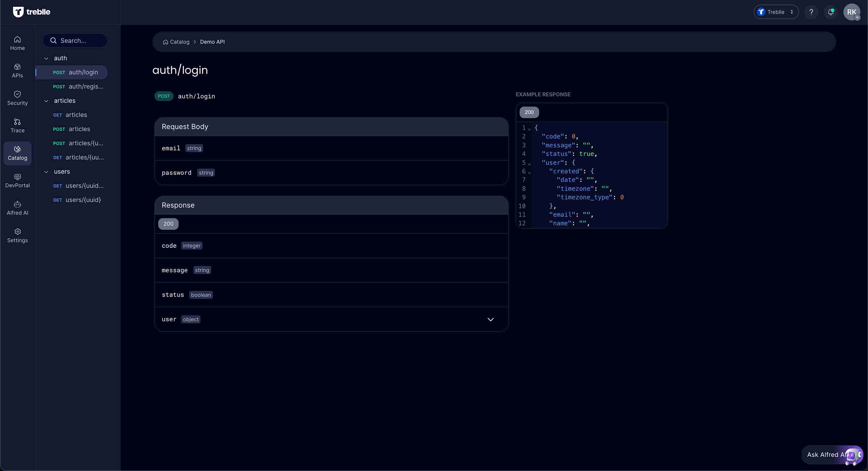Open the Alfred AI panel
This screenshot has width=868, height=471.
click(17, 208)
